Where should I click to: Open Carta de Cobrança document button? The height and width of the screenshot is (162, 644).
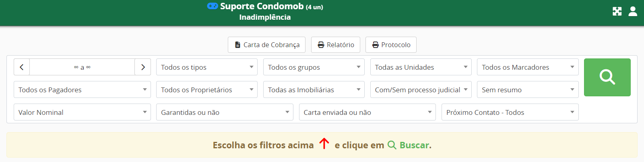click(x=266, y=45)
